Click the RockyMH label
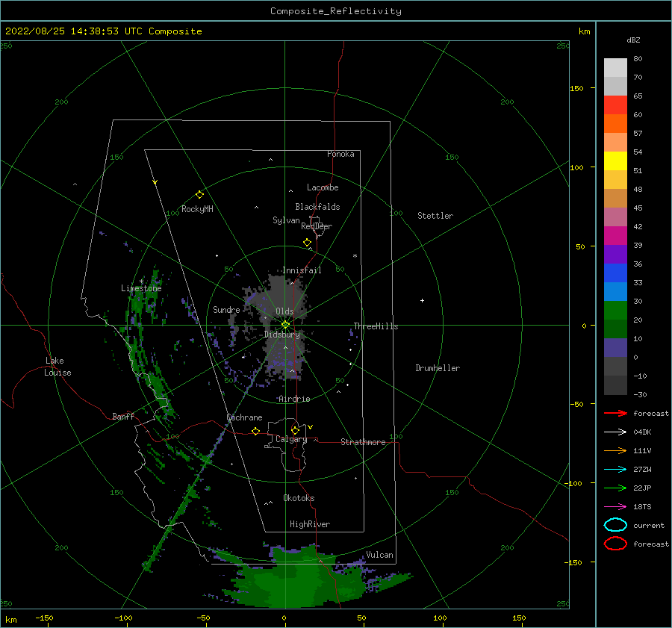The image size is (672, 628). click(197, 209)
